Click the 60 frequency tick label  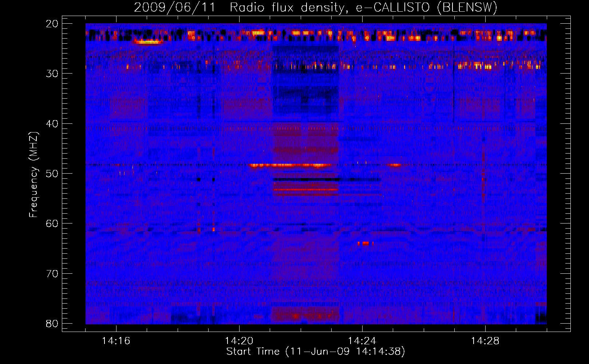coord(52,223)
